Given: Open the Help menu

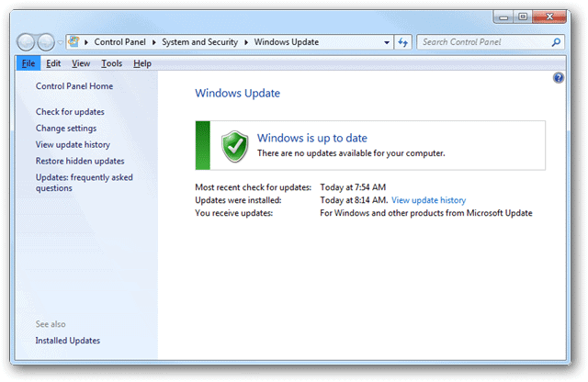Looking at the screenshot, I should click(142, 63).
